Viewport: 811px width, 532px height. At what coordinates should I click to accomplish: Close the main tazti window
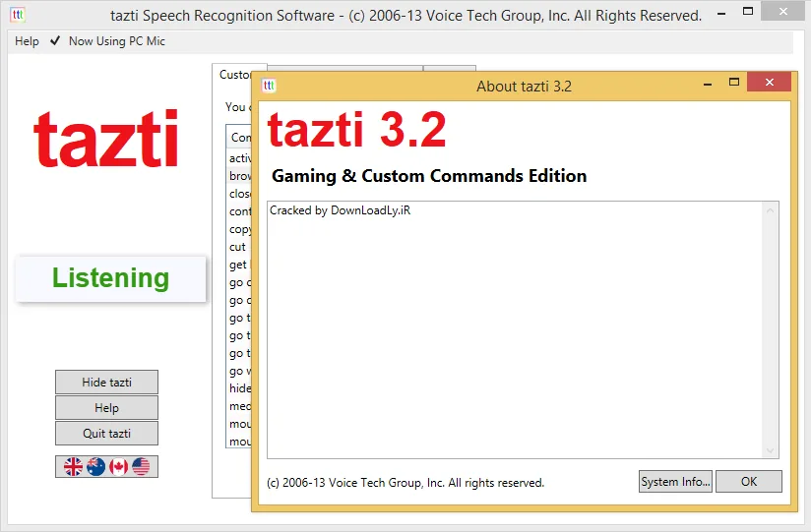(783, 11)
